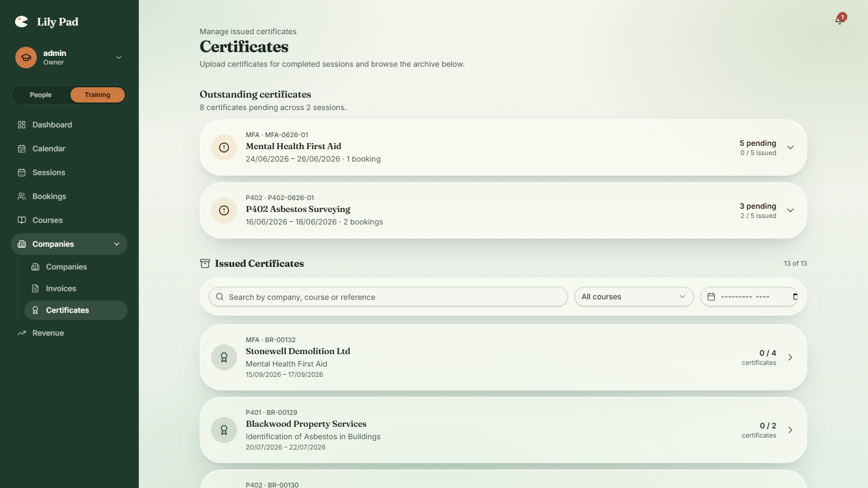Viewport: 868px width, 488px height.
Task: Click the 'P402 · P402-0626-01' code
Action: [280, 198]
